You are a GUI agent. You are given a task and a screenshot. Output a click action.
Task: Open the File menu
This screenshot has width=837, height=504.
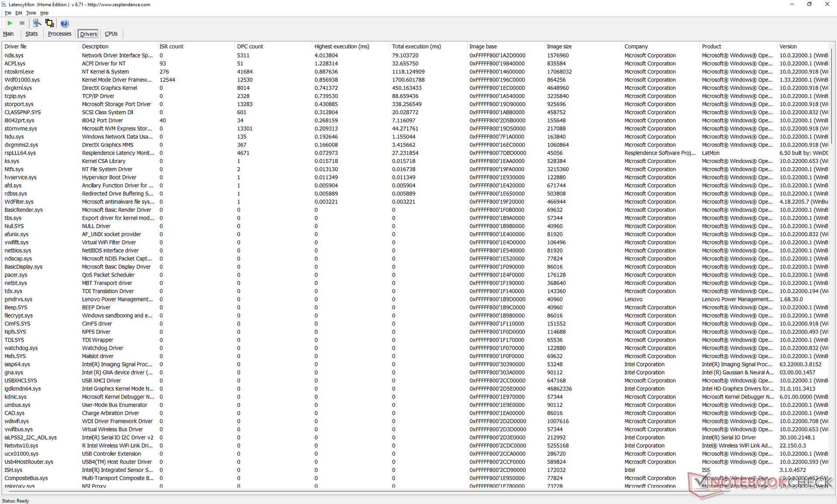pos(8,13)
